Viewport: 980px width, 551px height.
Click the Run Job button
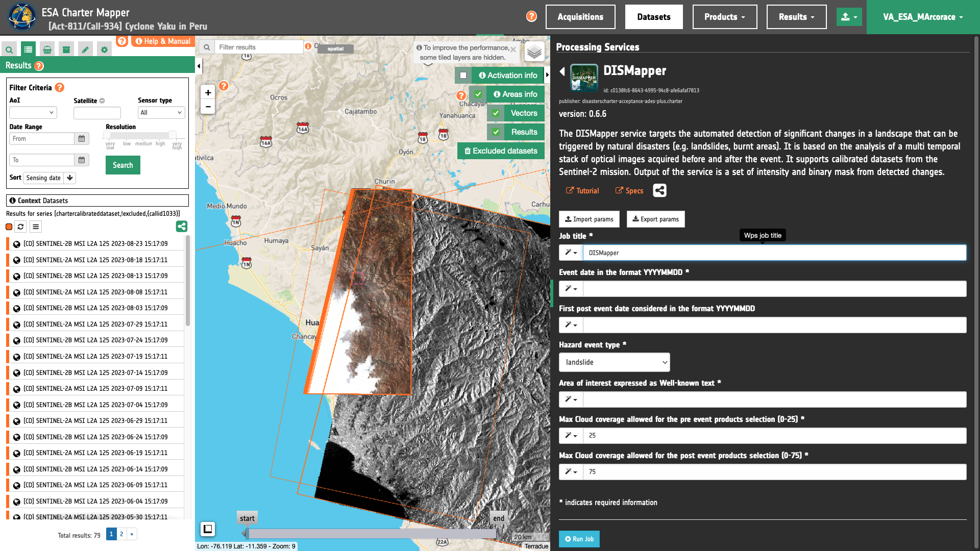point(579,539)
